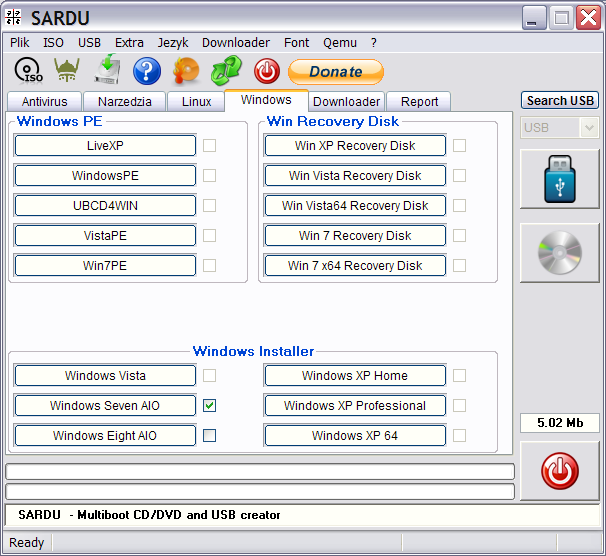This screenshot has height=556, width=606.
Task: Click Win 7 x64 Recovery Disk button
Action: [x=355, y=265]
